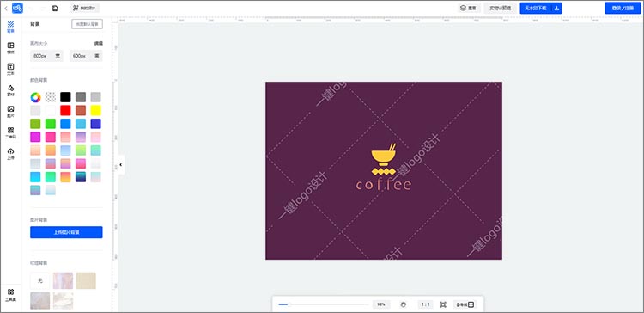Collapse the left panel with arrow handle
The height and width of the screenshot is (313, 644).
point(121,165)
